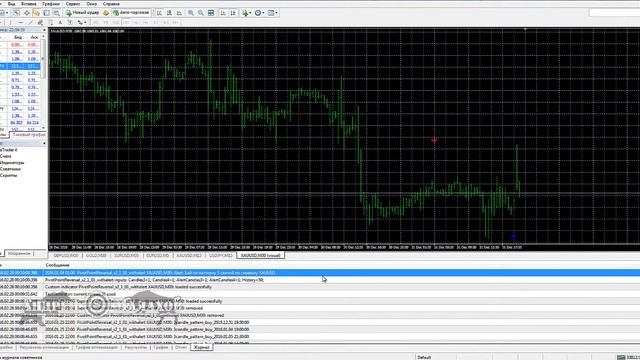Zoom in on the chart
The height and width of the screenshot is (360, 640).
[x=191, y=13]
